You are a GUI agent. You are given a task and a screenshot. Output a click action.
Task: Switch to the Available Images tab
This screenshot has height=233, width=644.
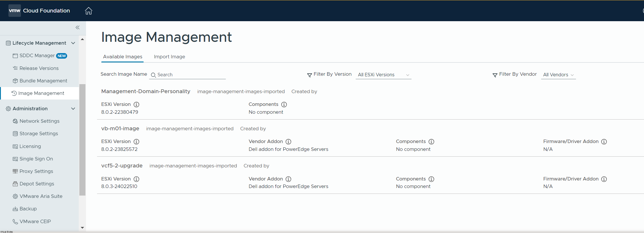[x=123, y=57]
